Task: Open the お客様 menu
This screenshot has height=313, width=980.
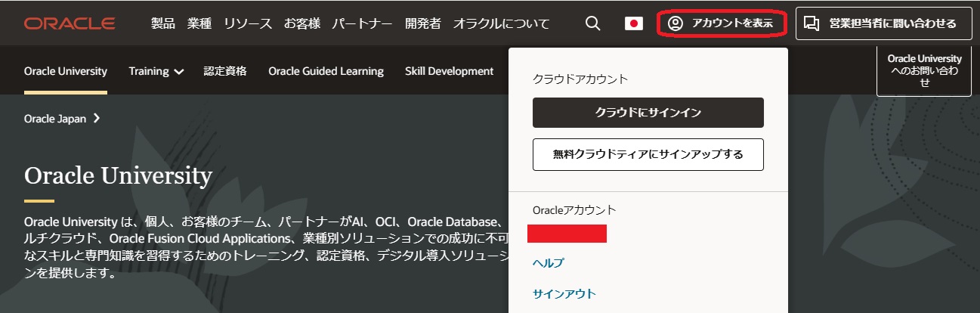Action: (x=301, y=23)
